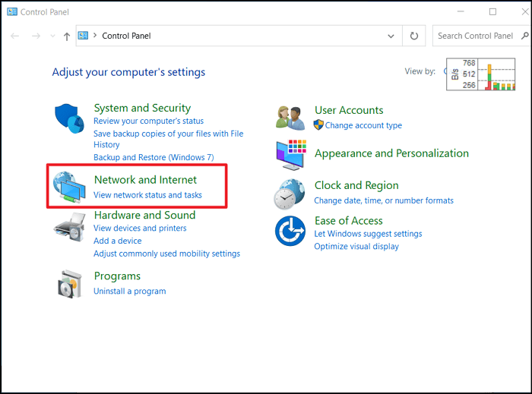The image size is (532, 394).
Task: Click the up arrow navigation button
Action: pos(67,36)
